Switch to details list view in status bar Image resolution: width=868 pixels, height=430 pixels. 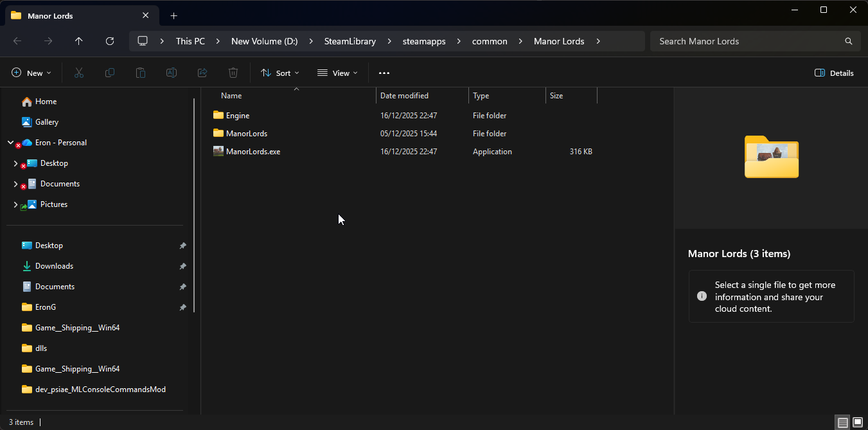coord(842,422)
